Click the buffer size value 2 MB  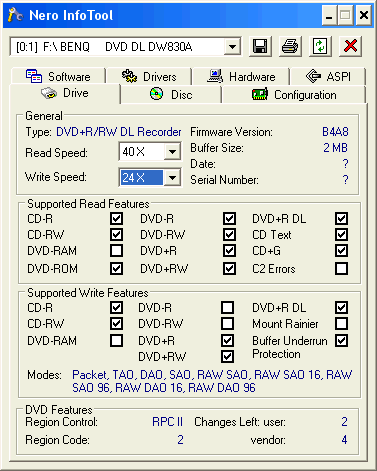(335, 148)
